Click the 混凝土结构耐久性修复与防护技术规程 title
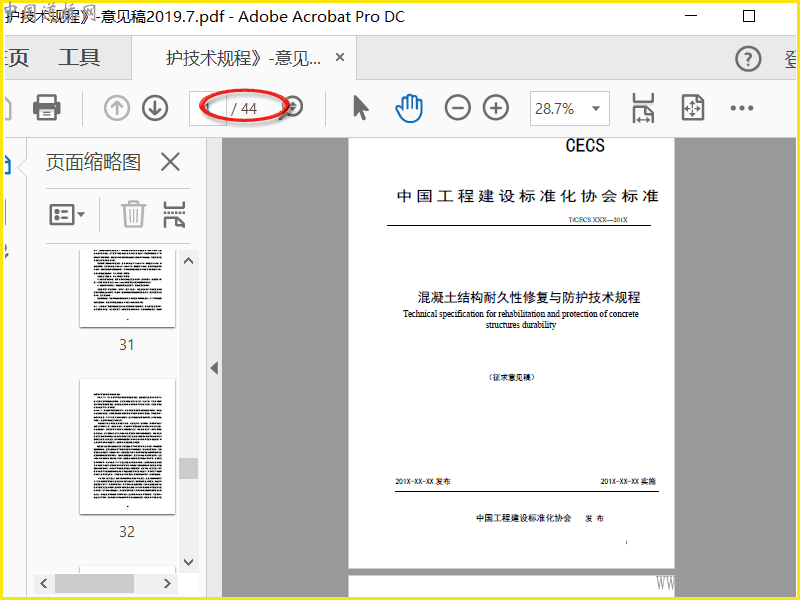The width and height of the screenshot is (800, 600). (x=529, y=297)
